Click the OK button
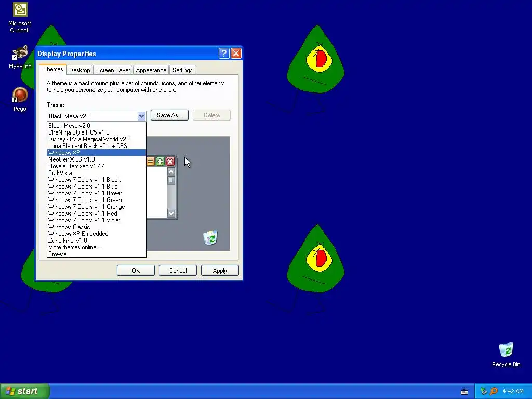This screenshot has height=399, width=532. 136,270
